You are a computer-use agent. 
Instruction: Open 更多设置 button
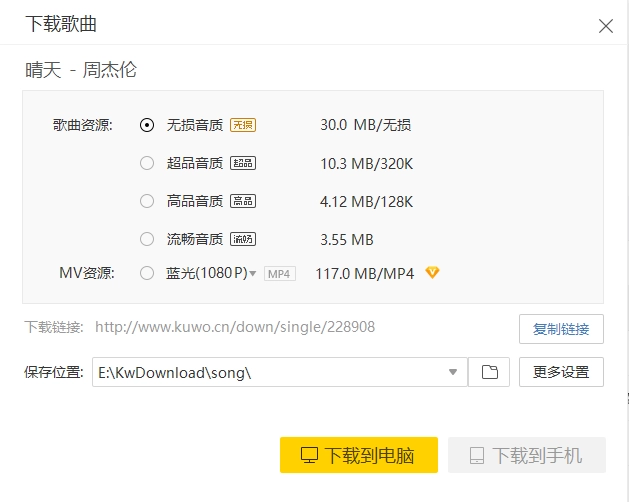(x=561, y=372)
